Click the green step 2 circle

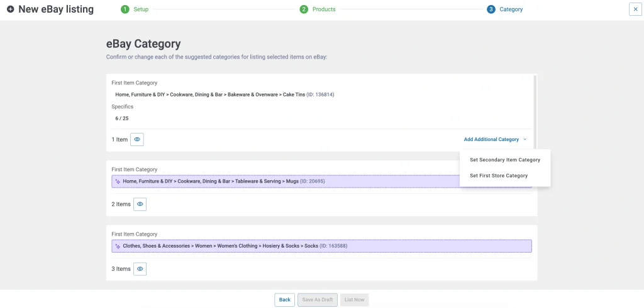304,9
